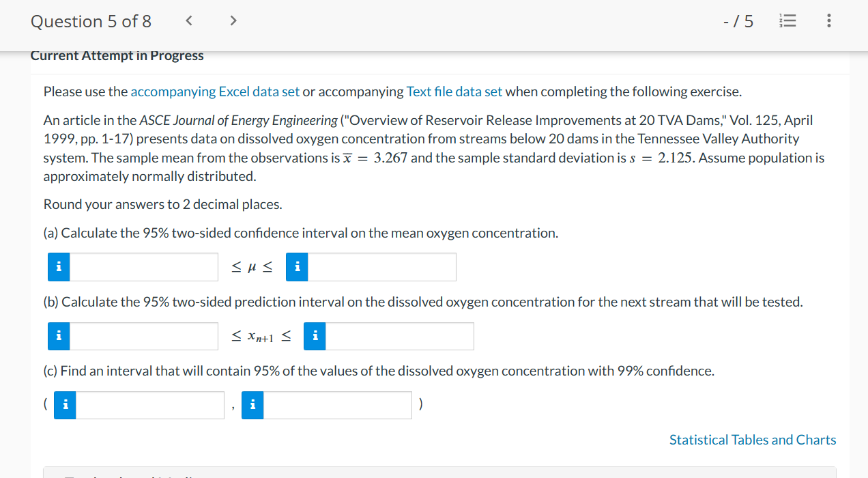Open the Text file data set link
The width and height of the screenshot is (868, 478).
click(x=454, y=91)
